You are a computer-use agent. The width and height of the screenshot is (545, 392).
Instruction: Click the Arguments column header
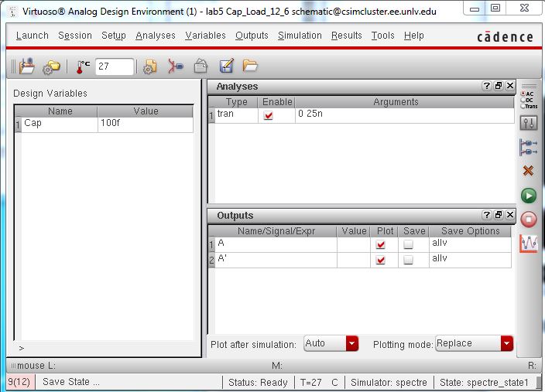[405, 102]
